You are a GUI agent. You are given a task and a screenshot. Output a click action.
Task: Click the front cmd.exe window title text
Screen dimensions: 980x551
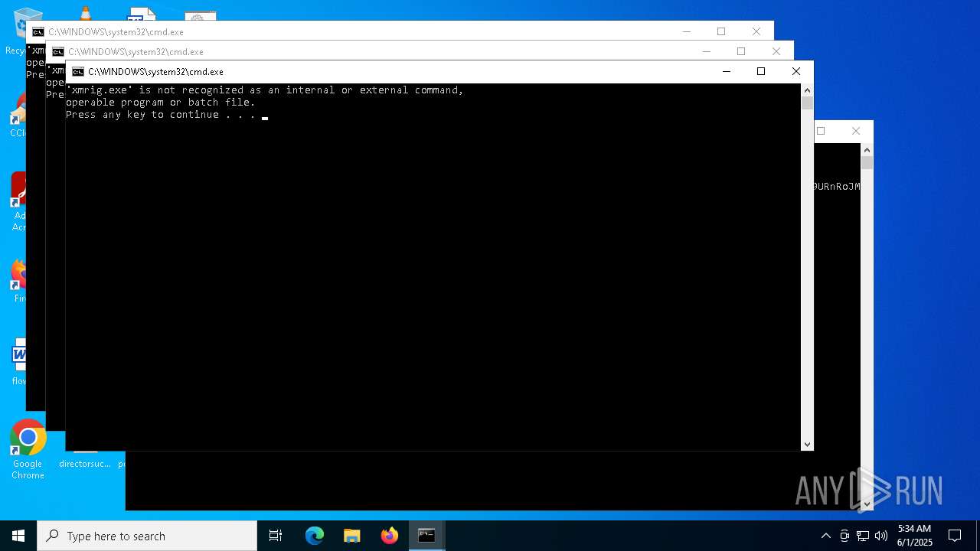155,72
